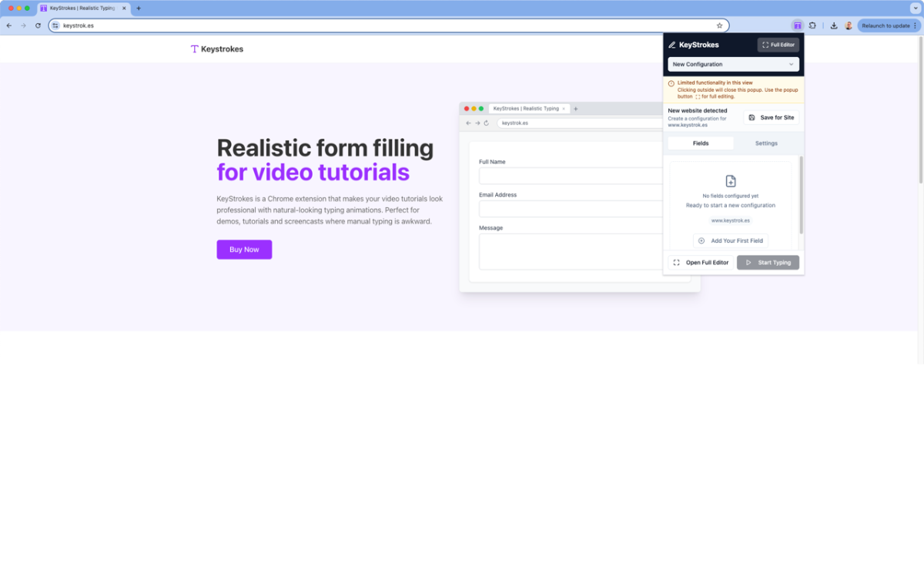Click the Full Editor button in popup header
The width and height of the screenshot is (924, 578).
click(x=778, y=45)
